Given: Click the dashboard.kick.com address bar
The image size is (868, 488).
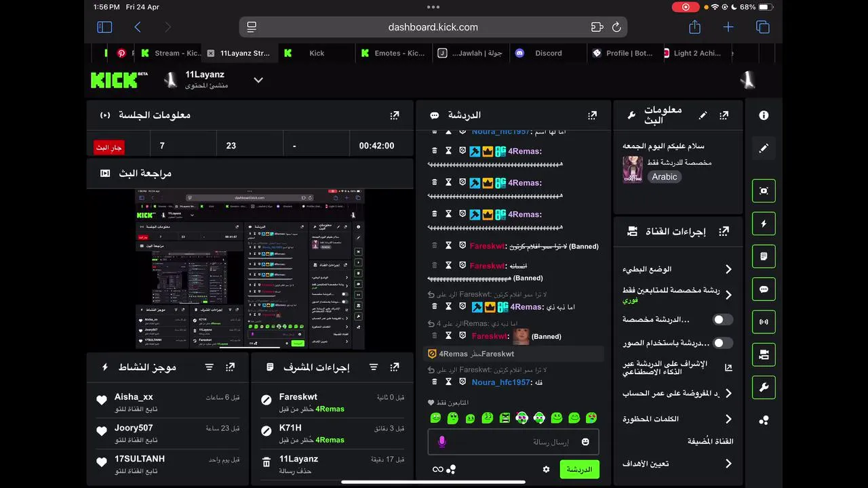Looking at the screenshot, I should 433,27.
